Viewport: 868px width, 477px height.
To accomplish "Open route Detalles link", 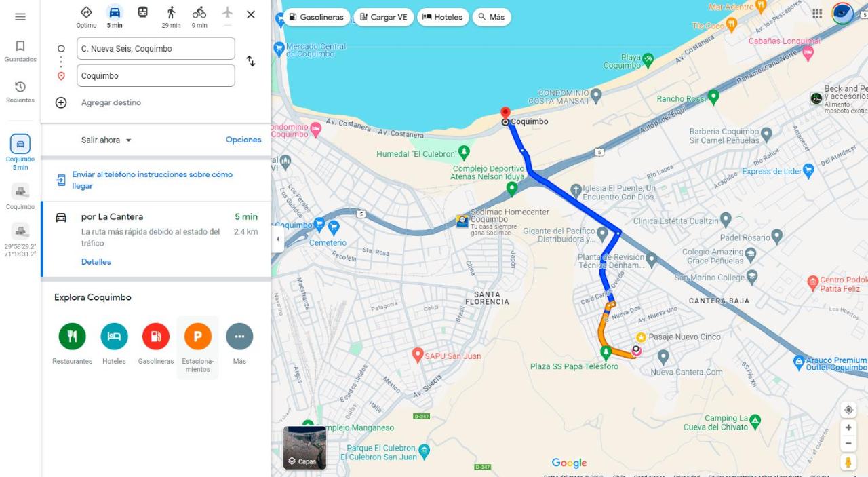I will click(x=96, y=262).
